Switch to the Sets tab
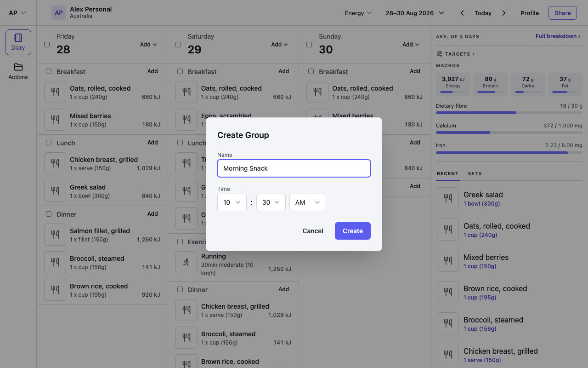Screen dimensions: 588x368 pos(475,174)
